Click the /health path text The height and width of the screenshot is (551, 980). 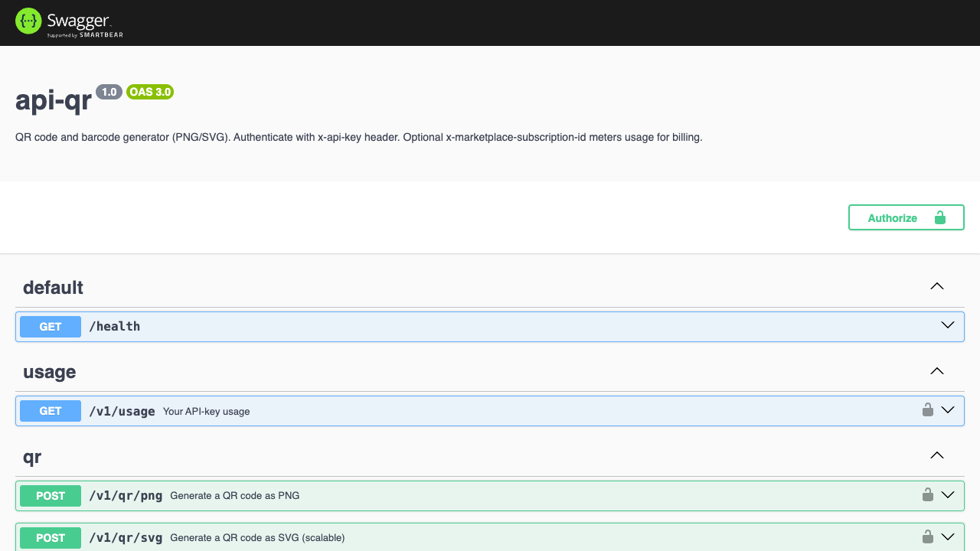[115, 327]
